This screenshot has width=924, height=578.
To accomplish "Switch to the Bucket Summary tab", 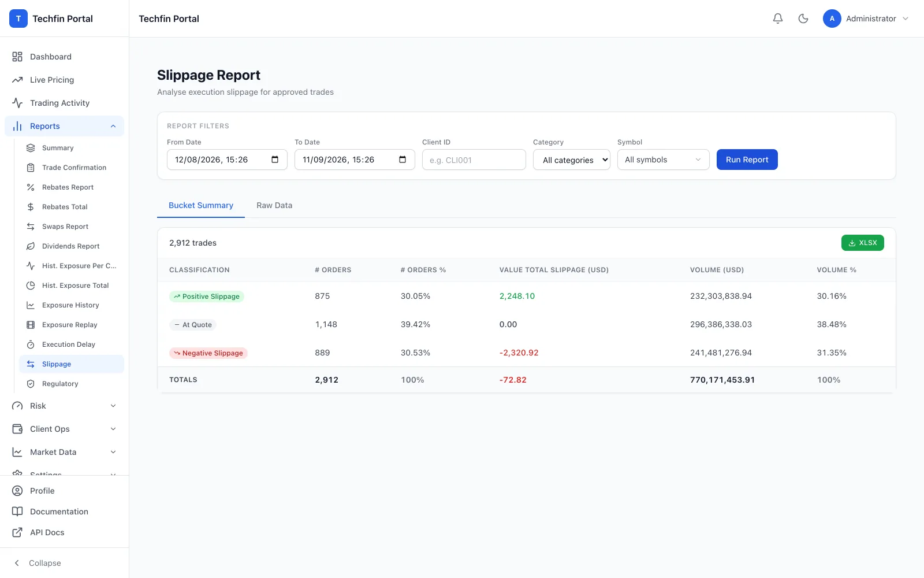I will (x=201, y=205).
